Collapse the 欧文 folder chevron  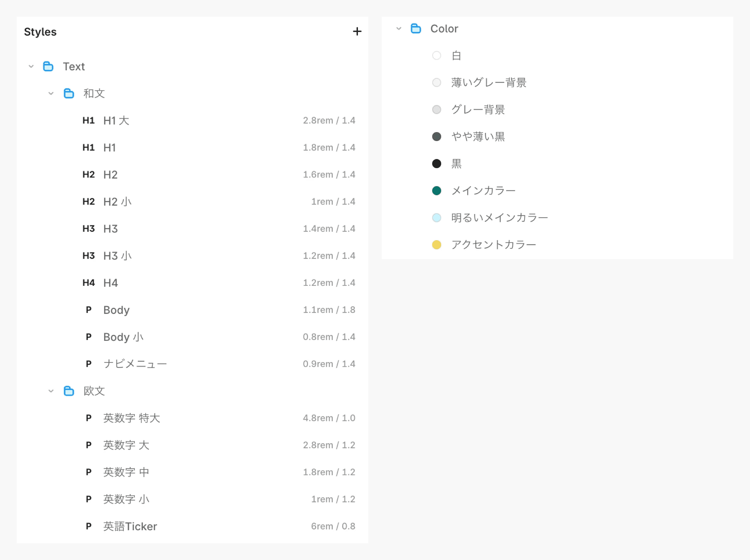(x=51, y=391)
